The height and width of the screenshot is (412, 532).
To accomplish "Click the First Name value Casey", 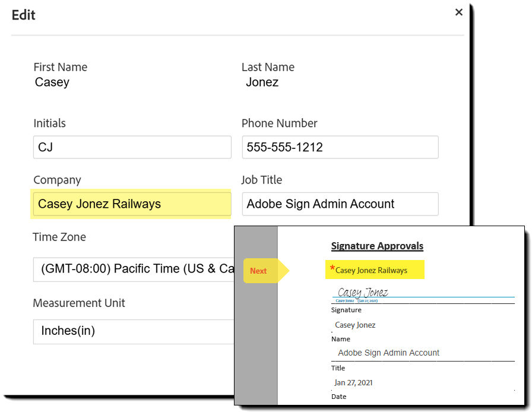I will [x=52, y=83].
